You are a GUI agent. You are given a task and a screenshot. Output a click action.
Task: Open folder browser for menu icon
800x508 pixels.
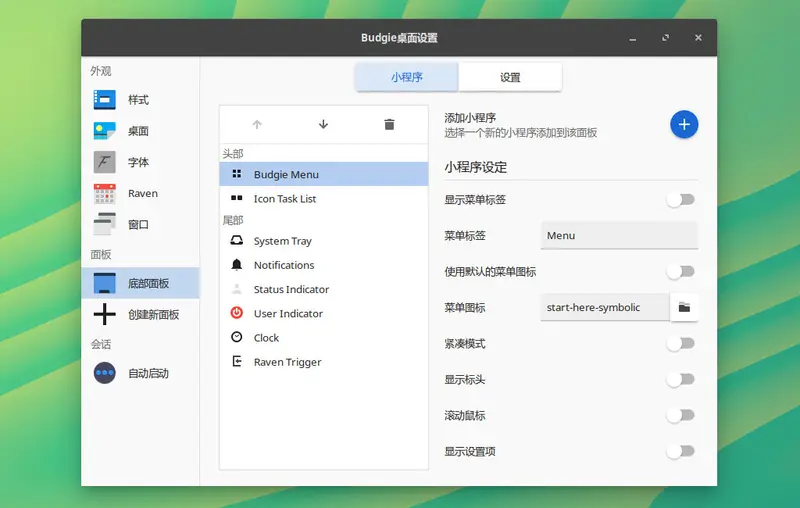684,308
